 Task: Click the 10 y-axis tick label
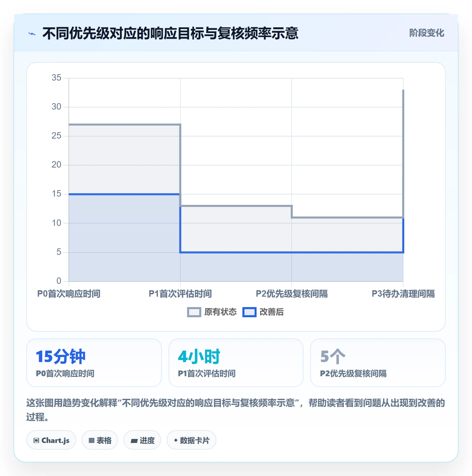[56, 223]
